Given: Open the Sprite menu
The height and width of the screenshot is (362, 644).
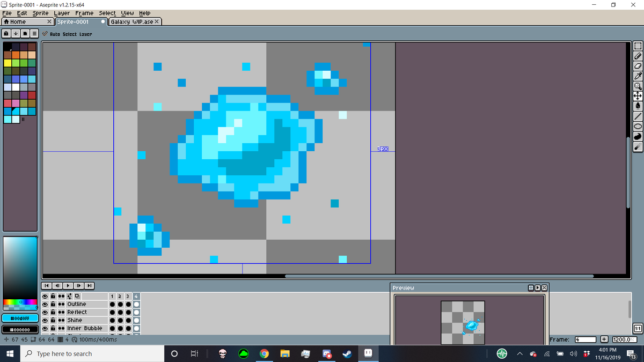Looking at the screenshot, I should point(40,13).
